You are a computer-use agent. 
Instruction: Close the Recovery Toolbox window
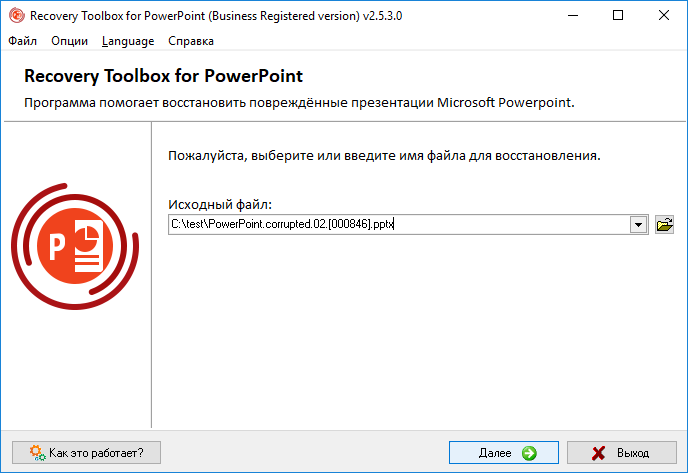[664, 15]
